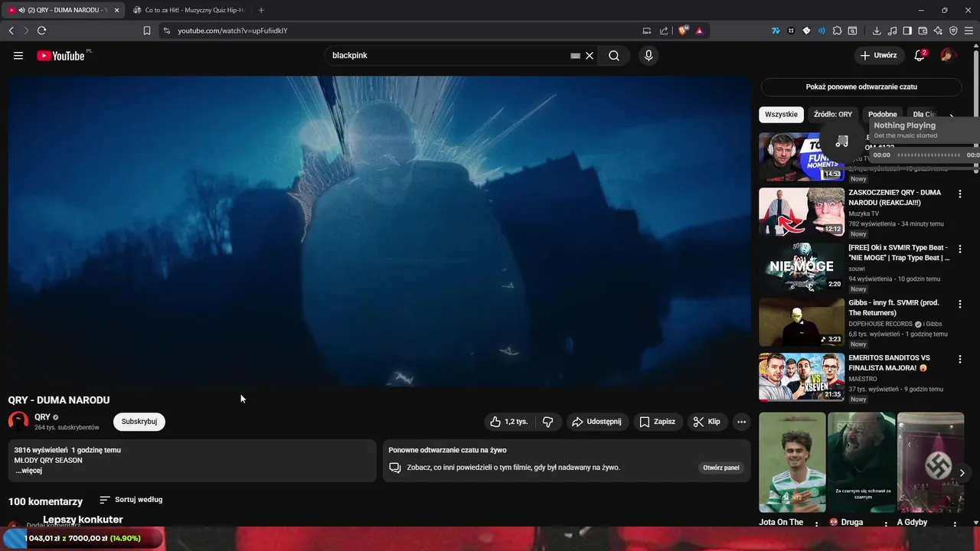Open options for EMERITOS BANDITOS video
The height and width of the screenshot is (551, 980).
959,360
